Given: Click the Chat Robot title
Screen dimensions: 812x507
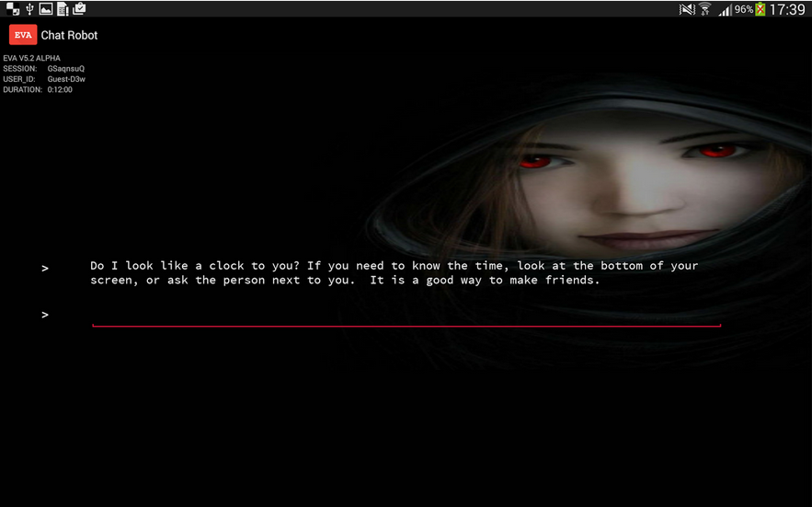Looking at the screenshot, I should coord(69,35).
